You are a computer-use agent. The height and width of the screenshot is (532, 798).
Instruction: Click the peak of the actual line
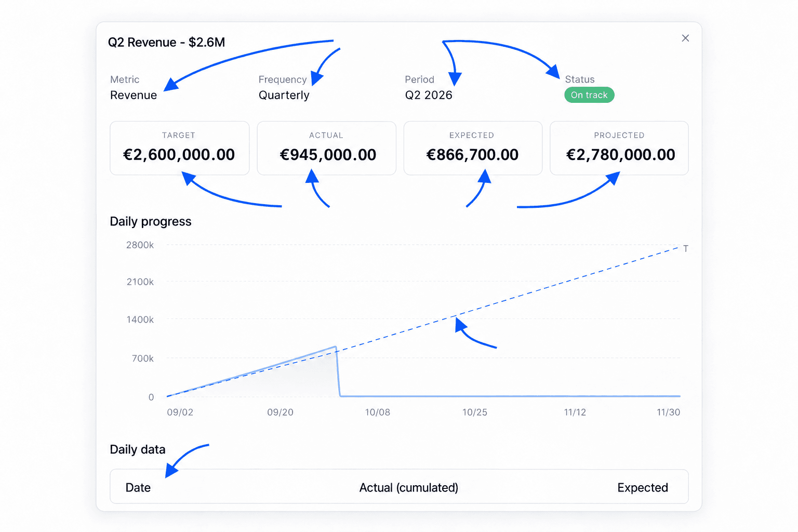pos(336,347)
